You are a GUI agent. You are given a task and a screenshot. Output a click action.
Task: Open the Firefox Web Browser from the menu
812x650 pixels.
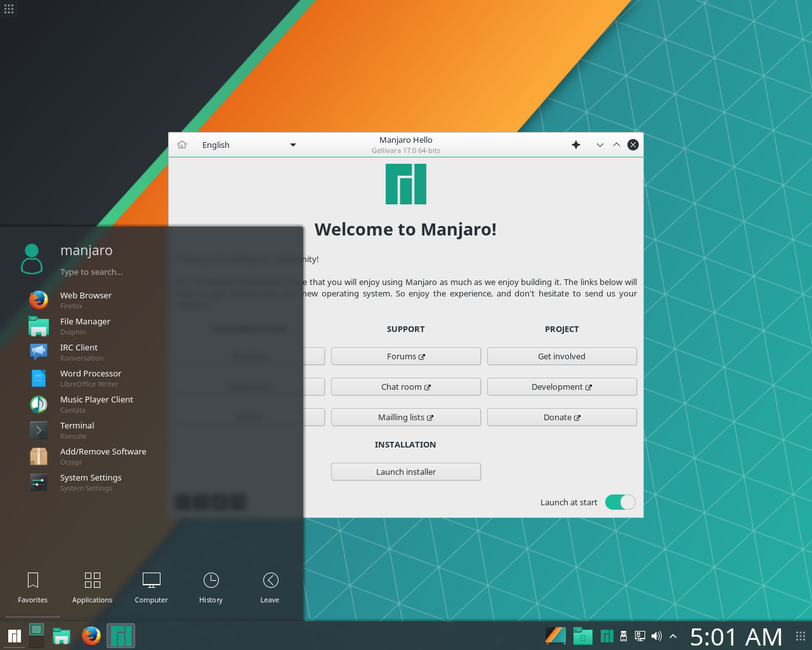[86, 300]
